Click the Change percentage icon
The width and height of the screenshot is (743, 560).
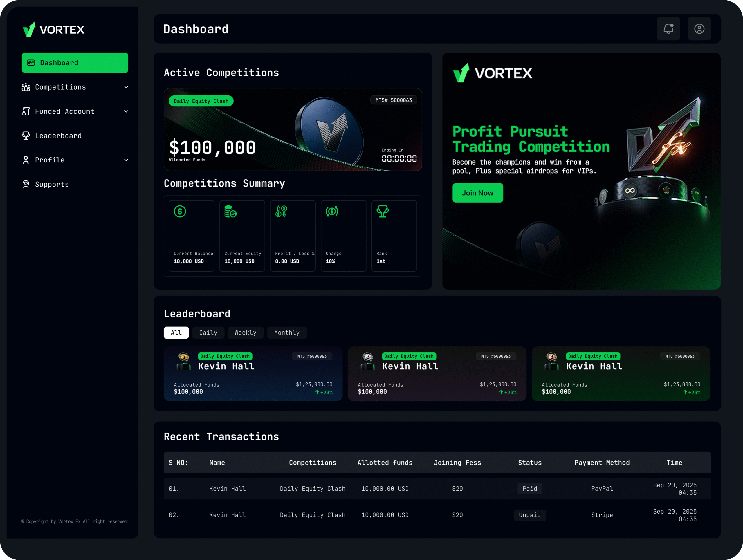[332, 212]
